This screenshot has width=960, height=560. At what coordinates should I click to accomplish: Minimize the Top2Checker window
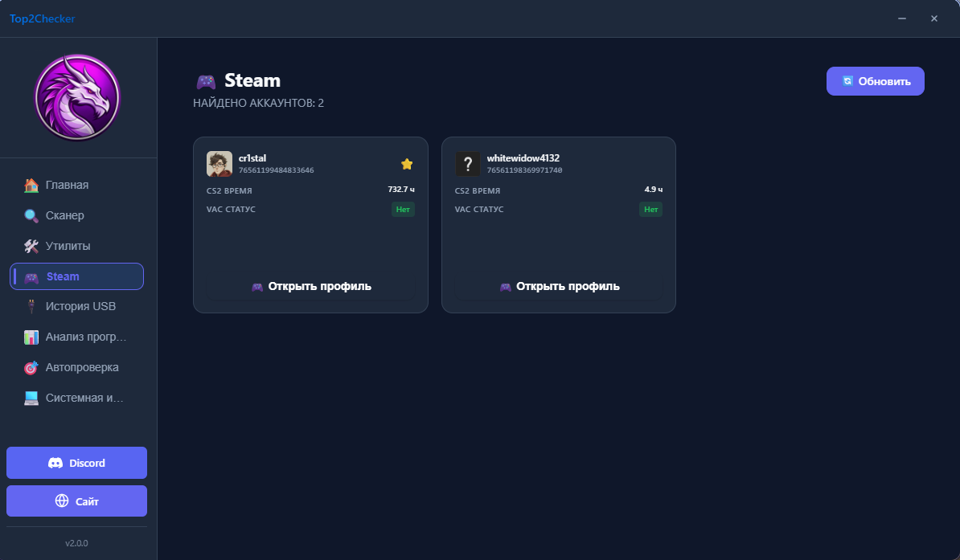tap(901, 18)
